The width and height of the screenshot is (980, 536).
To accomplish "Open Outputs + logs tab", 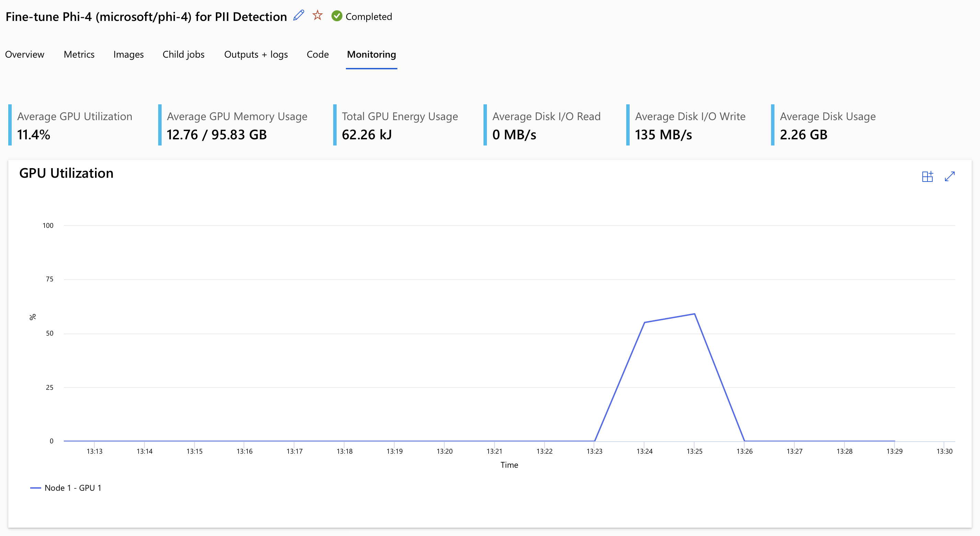I will (256, 55).
